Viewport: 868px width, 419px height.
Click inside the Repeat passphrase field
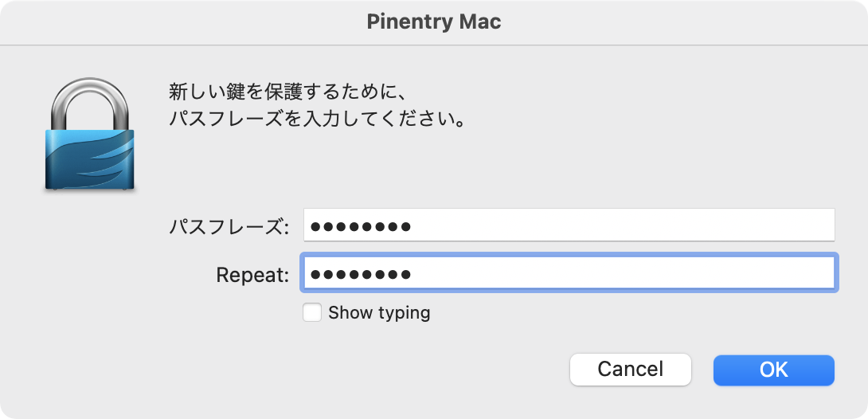pyautogui.click(x=569, y=272)
